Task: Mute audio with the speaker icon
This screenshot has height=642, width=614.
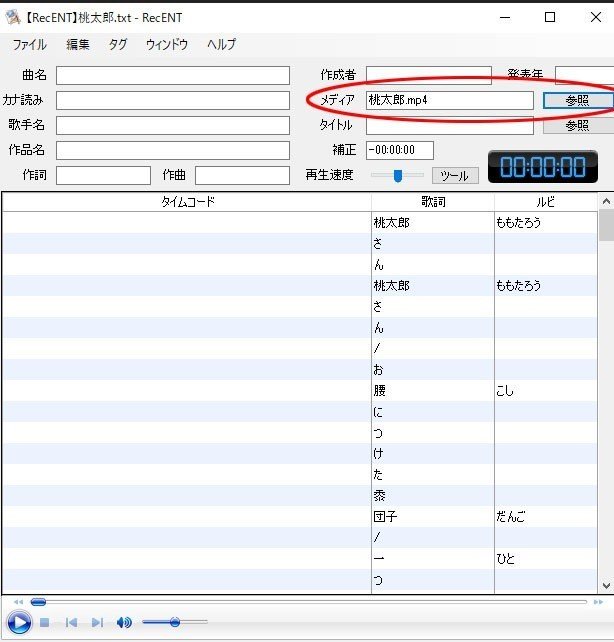Action: coord(124,623)
